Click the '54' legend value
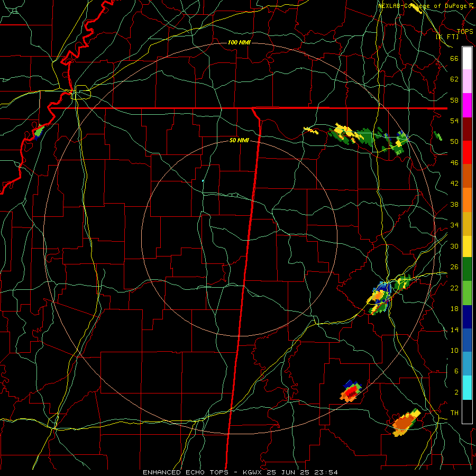This screenshot has width=476, height=476. pos(454,121)
